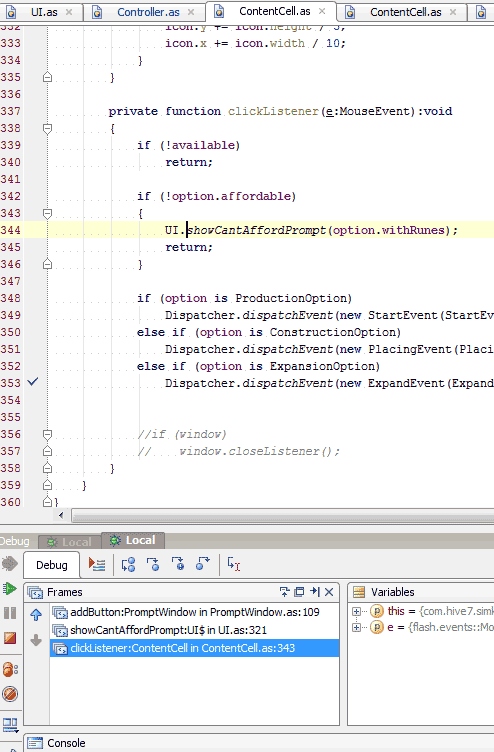The width and height of the screenshot is (494, 752).
Task: Click 'return;' on line 345
Action: coord(189,247)
